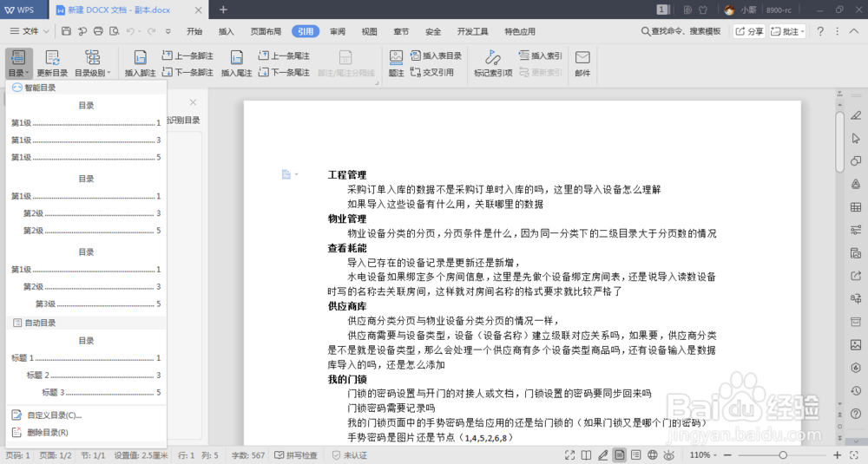868x464 pixels.
Task: Switch to reading view icon in status bar
Action: 586,455
